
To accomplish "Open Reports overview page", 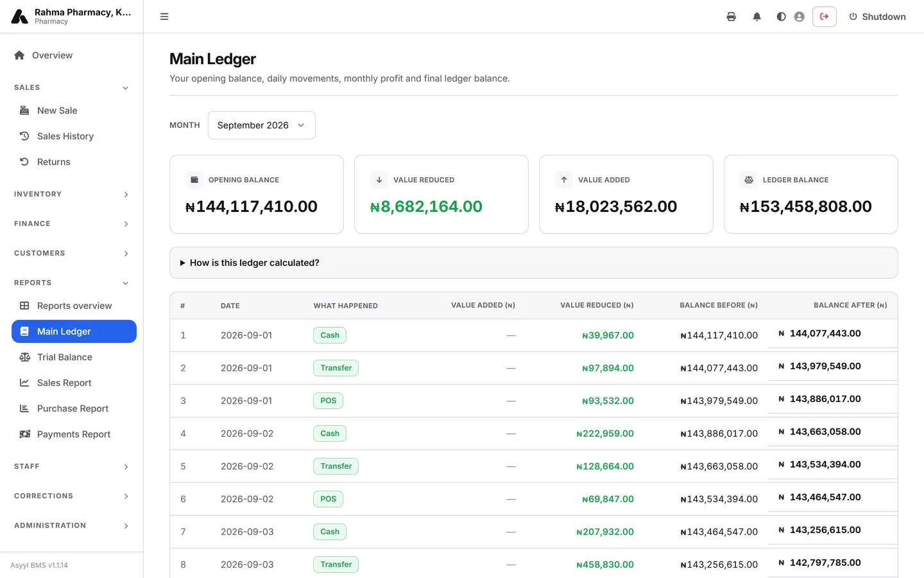I will pyautogui.click(x=74, y=306).
